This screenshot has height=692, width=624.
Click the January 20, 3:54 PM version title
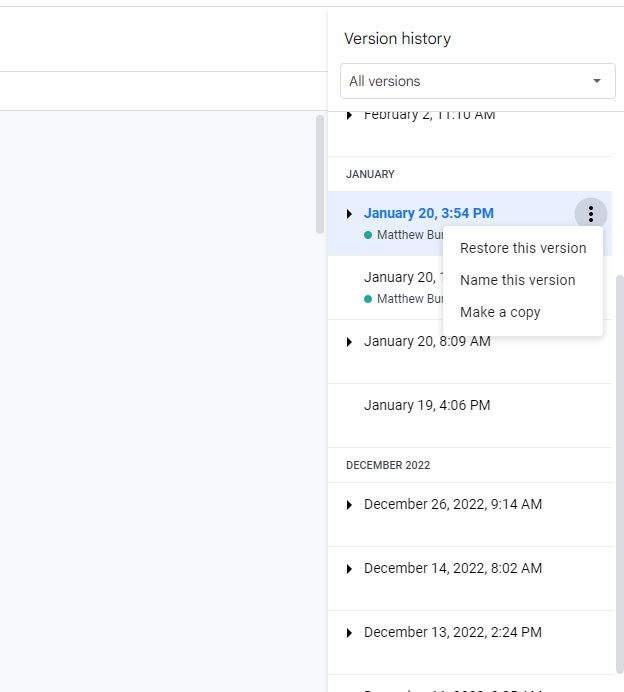[429, 213]
